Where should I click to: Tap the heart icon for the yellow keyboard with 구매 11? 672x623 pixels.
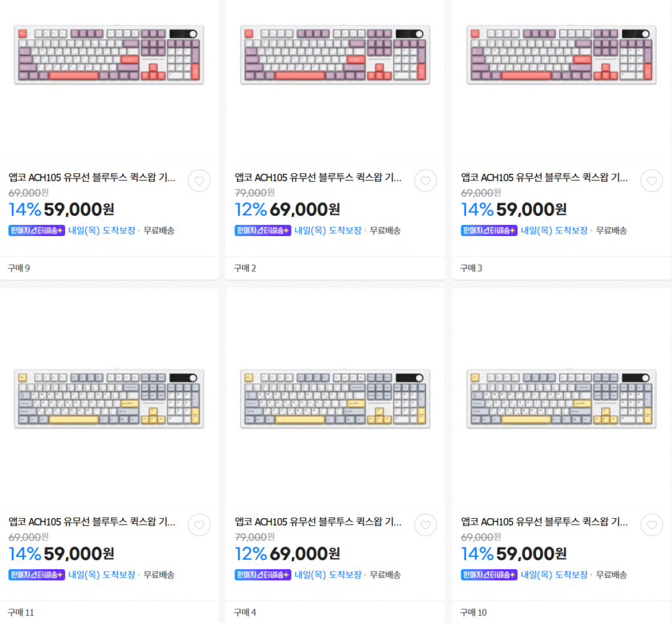(x=199, y=525)
